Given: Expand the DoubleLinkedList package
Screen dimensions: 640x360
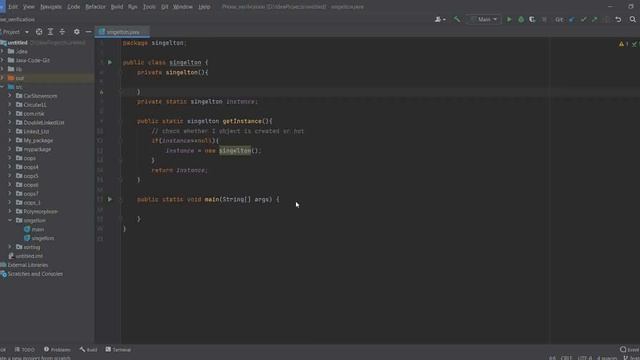Looking at the screenshot, I should [x=10, y=122].
